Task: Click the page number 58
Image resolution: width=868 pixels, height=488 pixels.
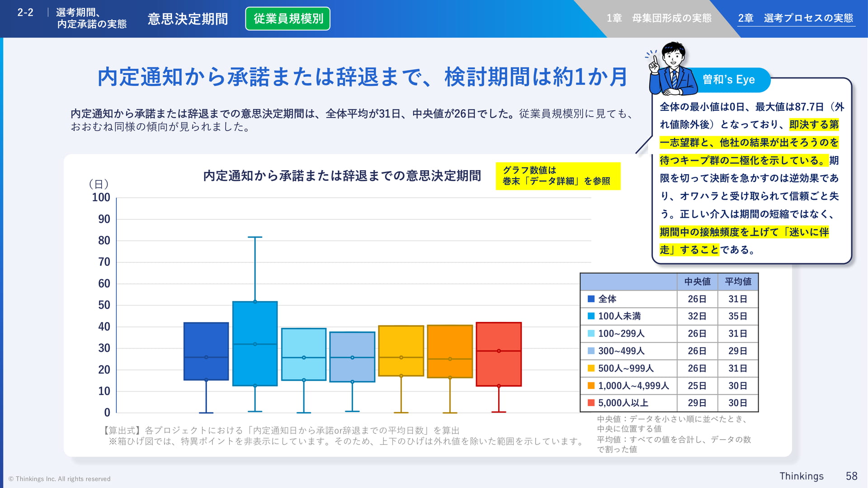Action: 852,476
